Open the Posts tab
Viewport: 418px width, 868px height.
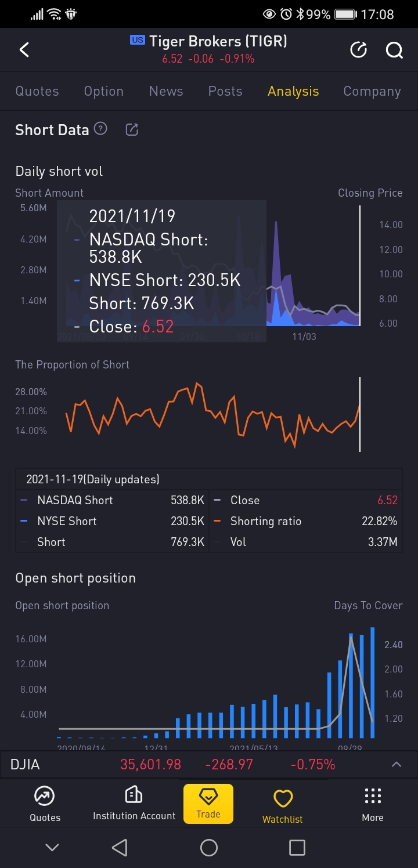(225, 91)
